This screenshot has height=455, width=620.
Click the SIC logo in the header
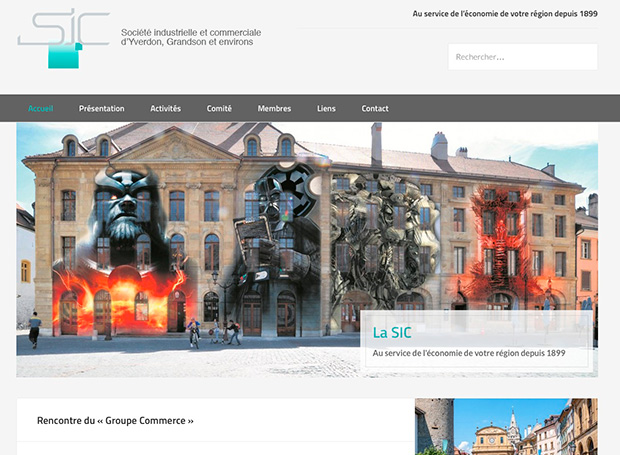click(63, 38)
